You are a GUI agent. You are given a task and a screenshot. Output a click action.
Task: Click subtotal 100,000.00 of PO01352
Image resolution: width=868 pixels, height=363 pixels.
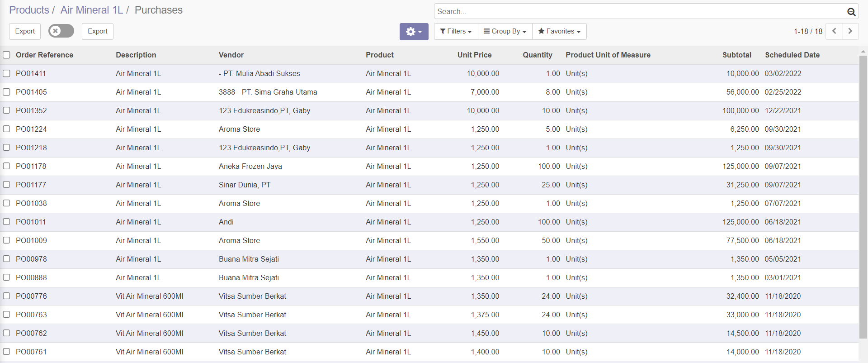click(741, 110)
